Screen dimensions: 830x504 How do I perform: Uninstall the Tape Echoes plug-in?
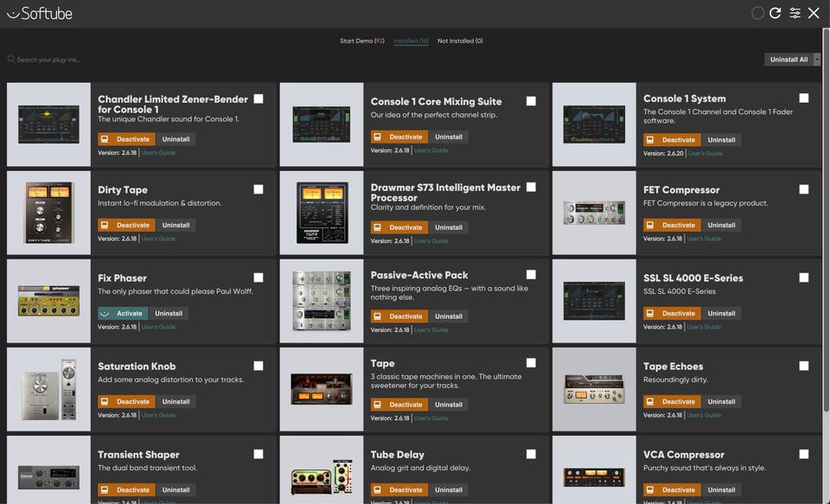click(x=721, y=401)
